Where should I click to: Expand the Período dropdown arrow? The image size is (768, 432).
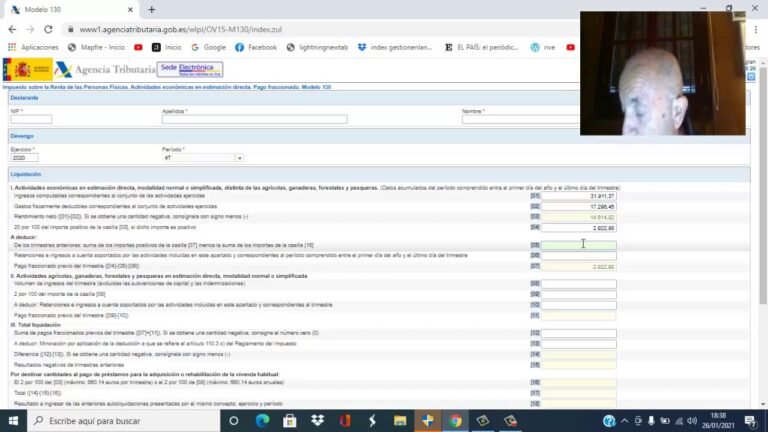[x=239, y=158]
